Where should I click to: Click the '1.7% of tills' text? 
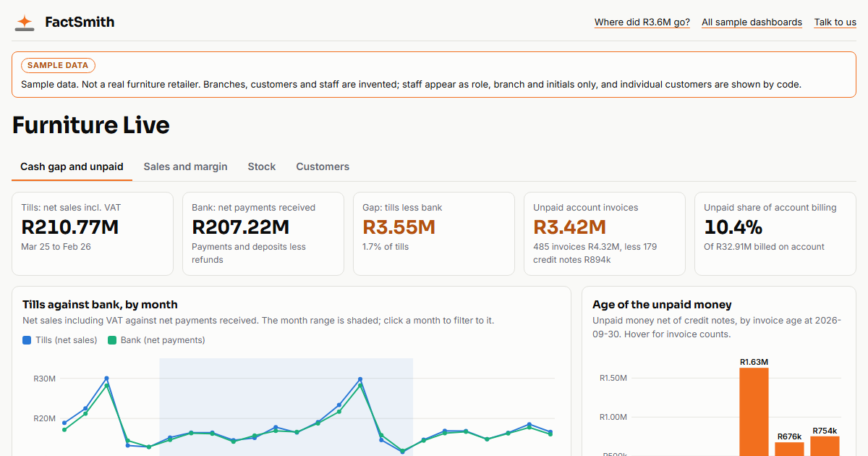tap(386, 247)
